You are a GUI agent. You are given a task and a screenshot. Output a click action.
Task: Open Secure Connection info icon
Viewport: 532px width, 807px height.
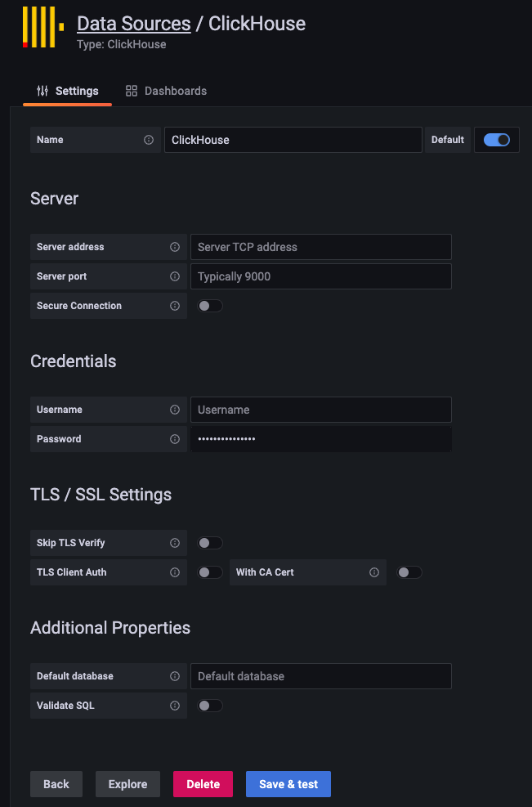pyautogui.click(x=175, y=306)
